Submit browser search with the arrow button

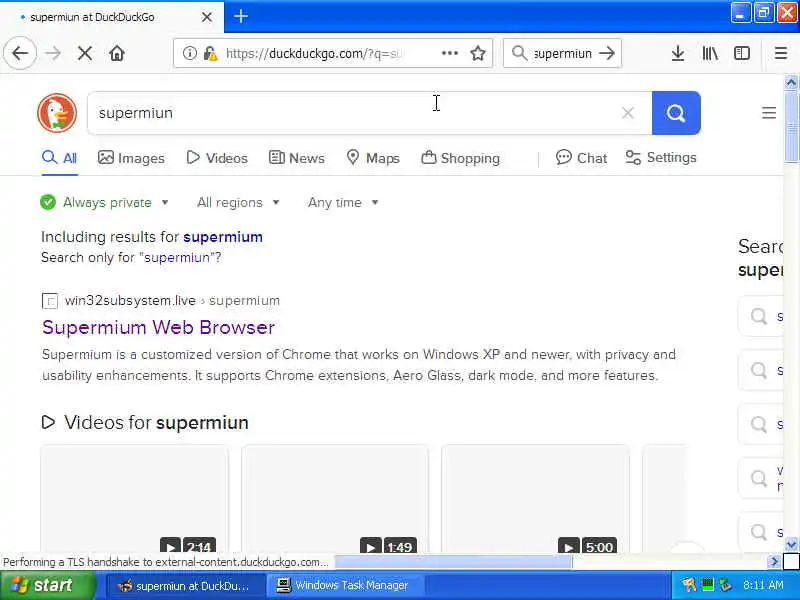607,53
